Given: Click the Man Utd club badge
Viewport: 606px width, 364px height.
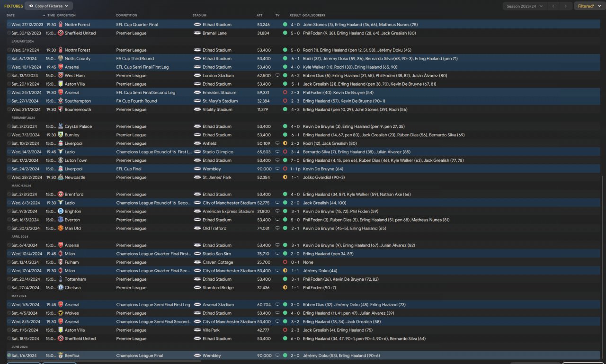Looking at the screenshot, I should click(x=61, y=229).
